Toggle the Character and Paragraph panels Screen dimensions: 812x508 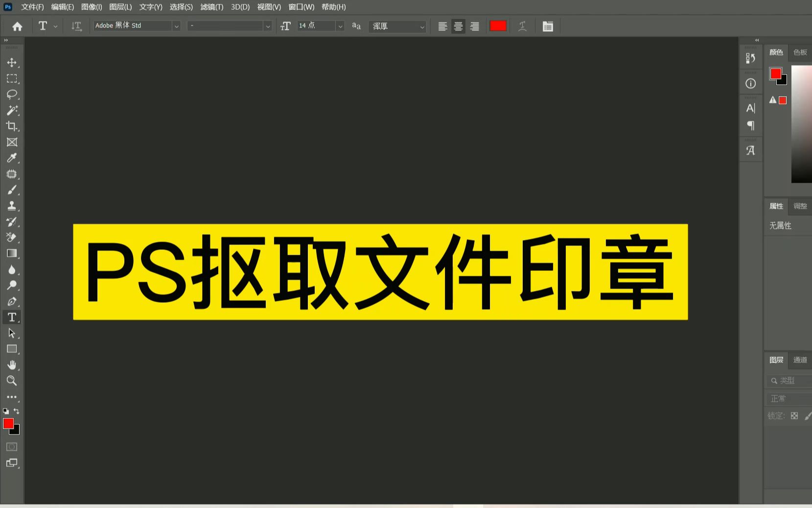[x=548, y=26]
